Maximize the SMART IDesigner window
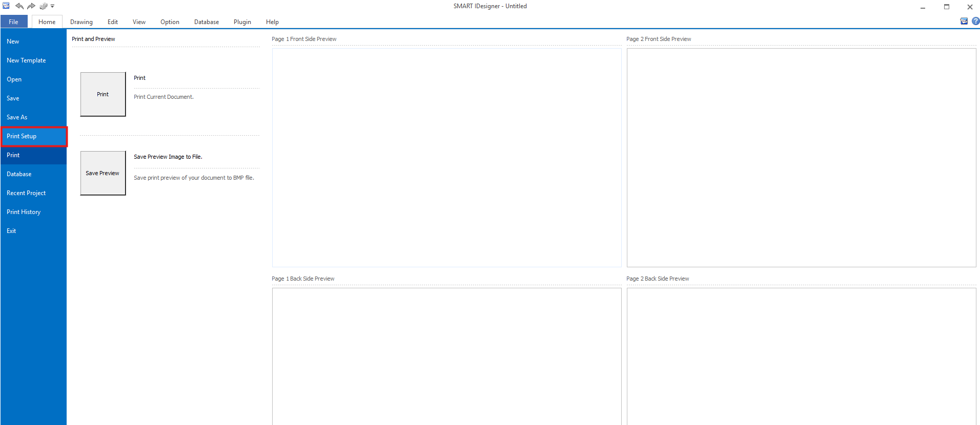This screenshot has width=980, height=425. coord(946,7)
